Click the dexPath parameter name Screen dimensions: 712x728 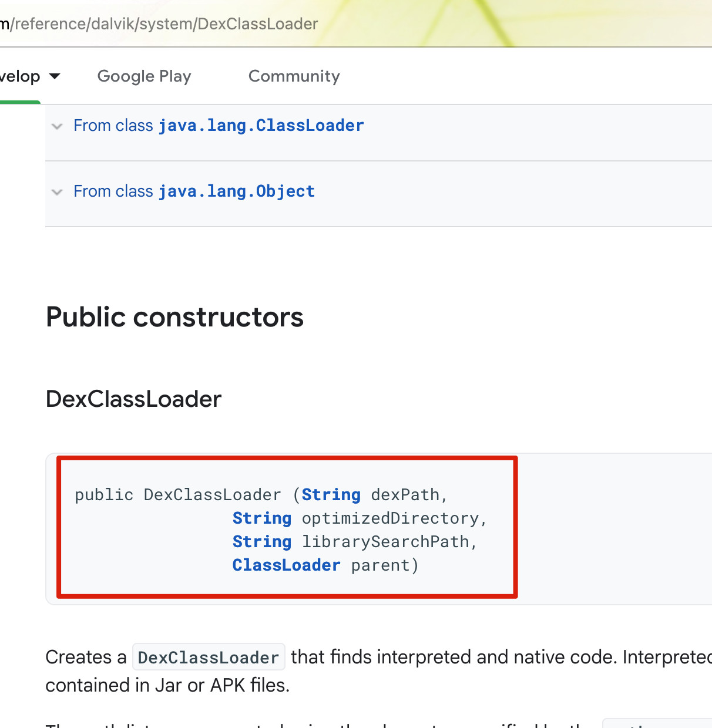405,495
